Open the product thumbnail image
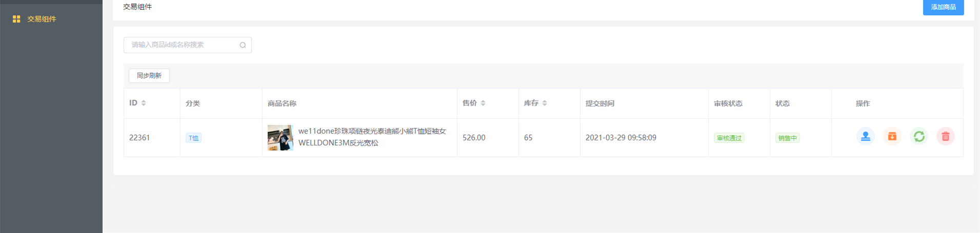Viewport: 980px width, 233px height. coord(281,138)
